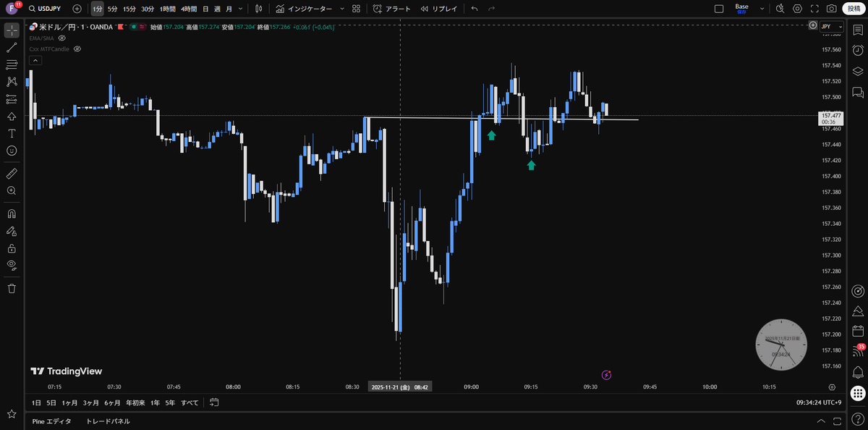
Task: Click the 投稿 publish button
Action: 854,9
